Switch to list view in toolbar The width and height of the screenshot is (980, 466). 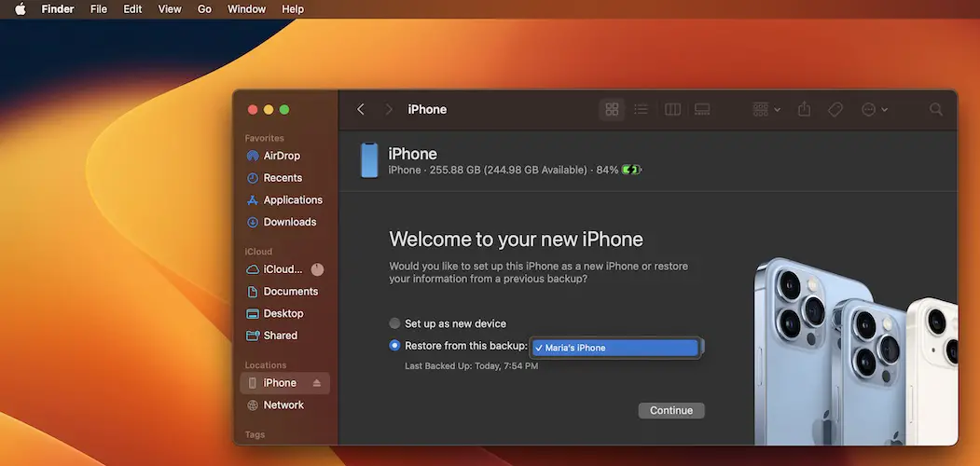[x=642, y=109]
